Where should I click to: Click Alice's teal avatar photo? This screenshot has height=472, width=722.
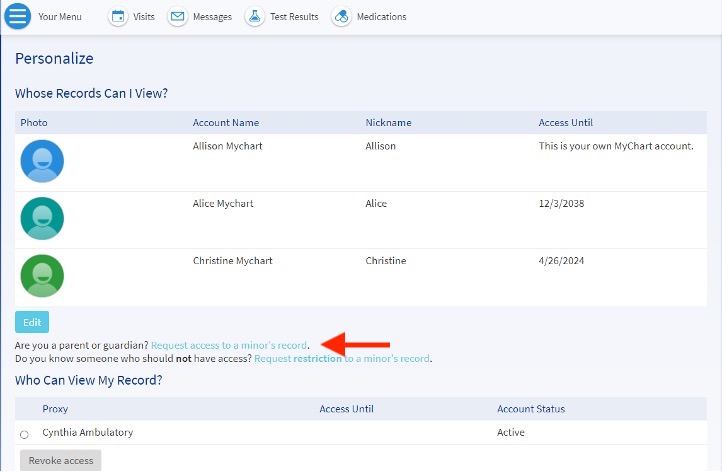tap(42, 218)
